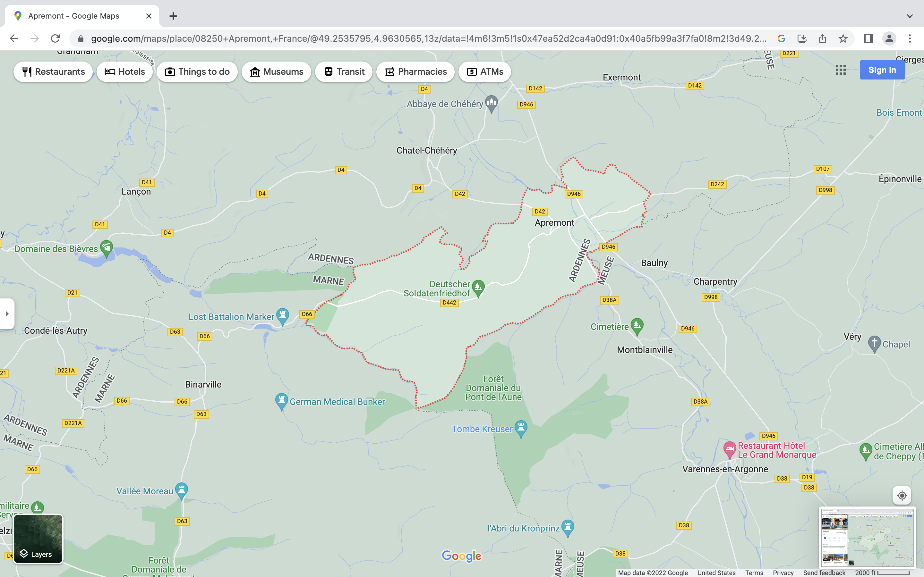Select the Things to do chip

(x=197, y=72)
